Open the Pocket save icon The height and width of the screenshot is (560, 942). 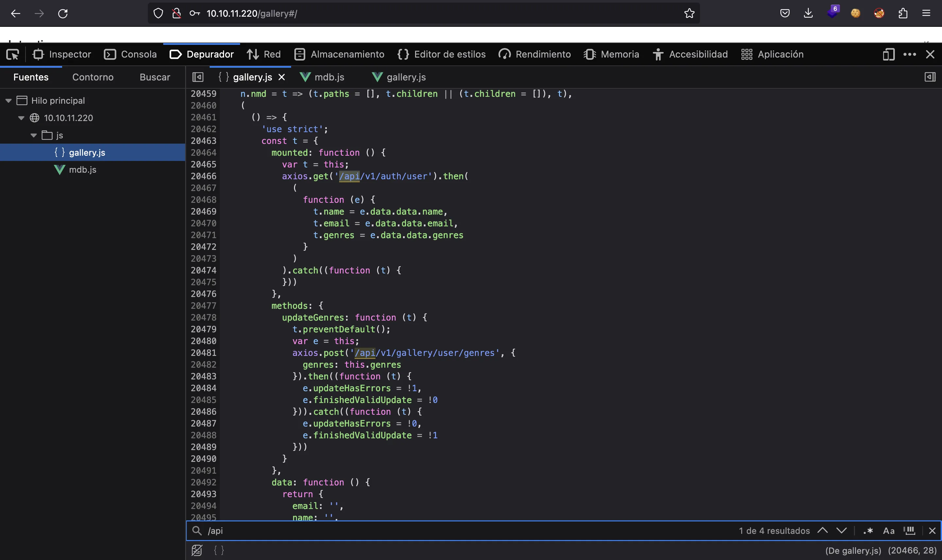785,14
